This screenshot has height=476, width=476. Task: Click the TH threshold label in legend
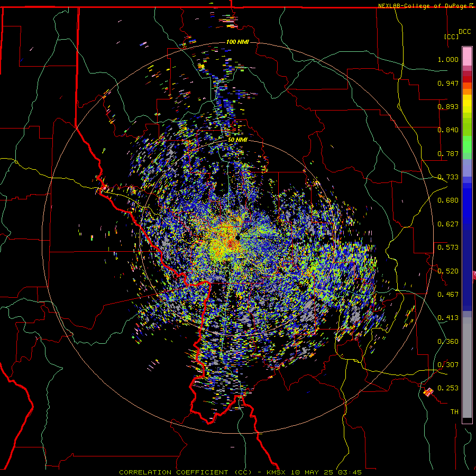tap(454, 412)
